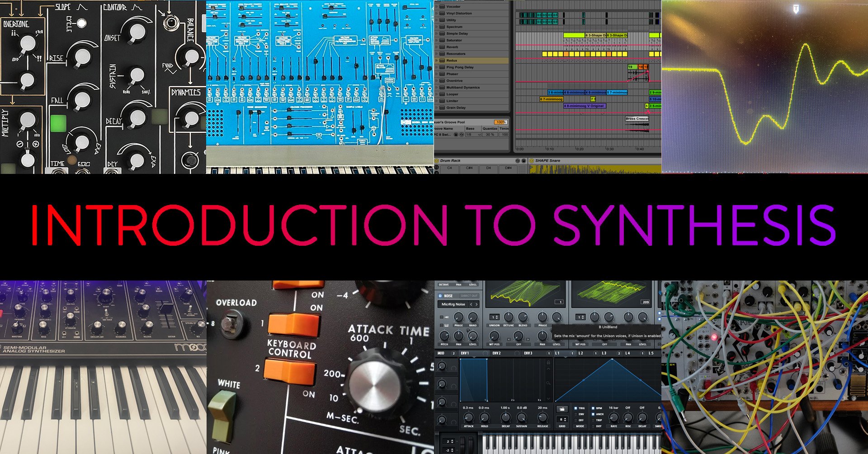The width and height of the screenshot is (868, 454).
Task: Click the Serum ATTACK knob
Action: (x=468, y=417)
